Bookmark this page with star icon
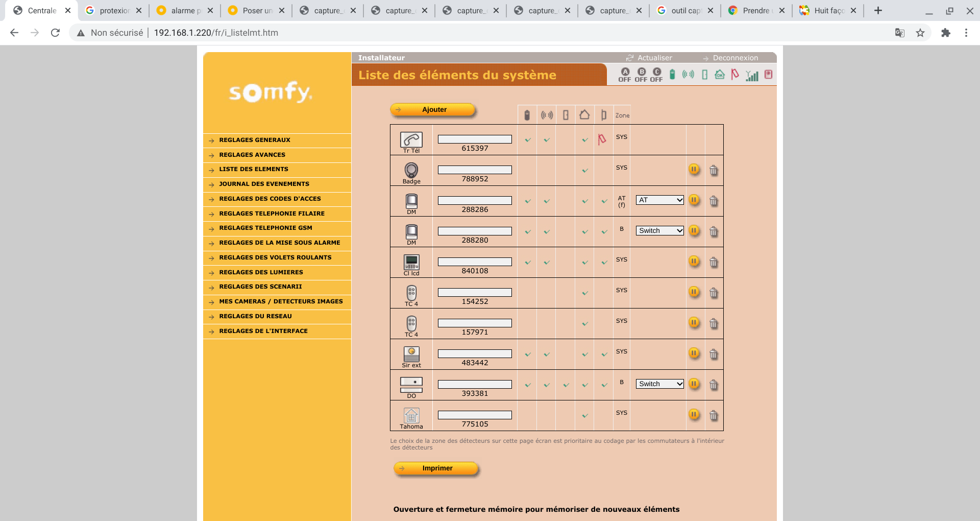Screen dimensions: 980x521 (920, 33)
